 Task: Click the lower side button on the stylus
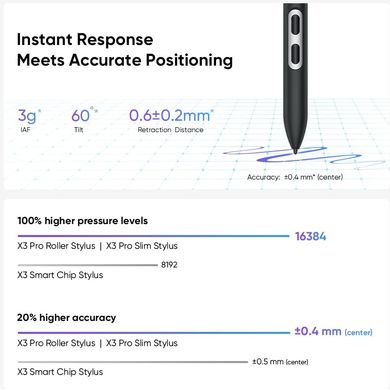tap(295, 54)
